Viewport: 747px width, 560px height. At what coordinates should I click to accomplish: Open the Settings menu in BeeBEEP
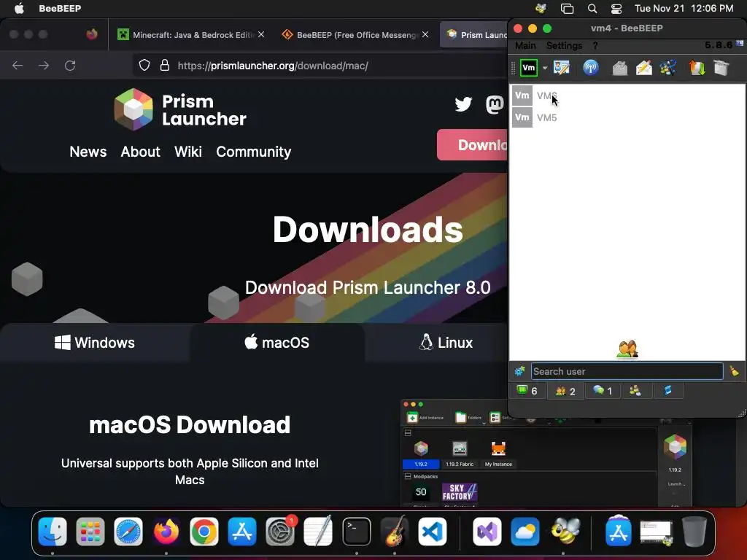564,46
